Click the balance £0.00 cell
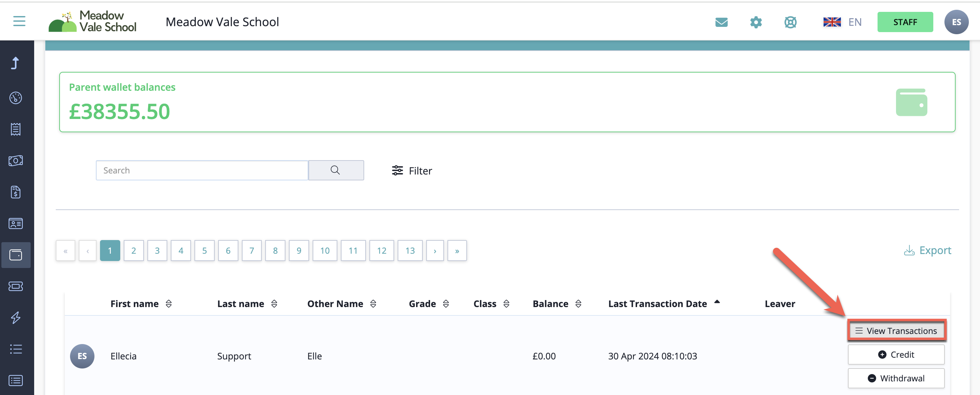Image resolution: width=980 pixels, height=395 pixels. 544,356
